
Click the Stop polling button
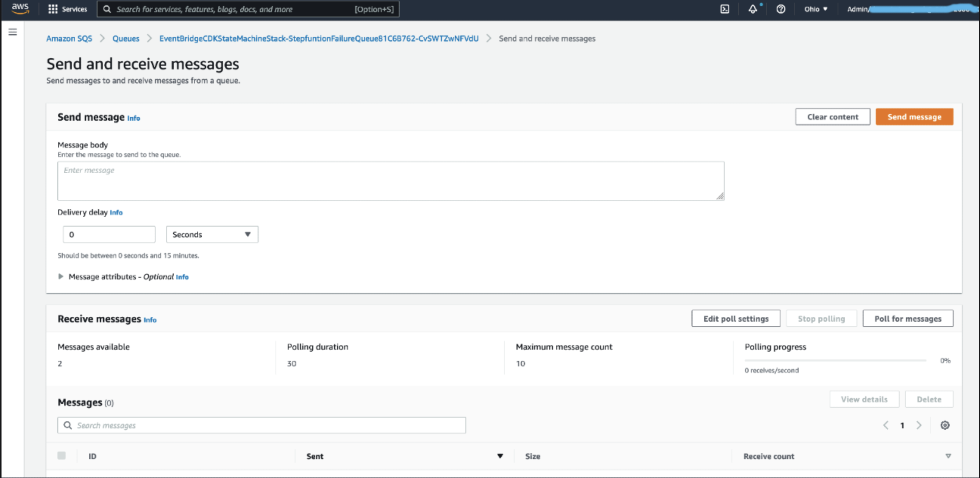[821, 319]
